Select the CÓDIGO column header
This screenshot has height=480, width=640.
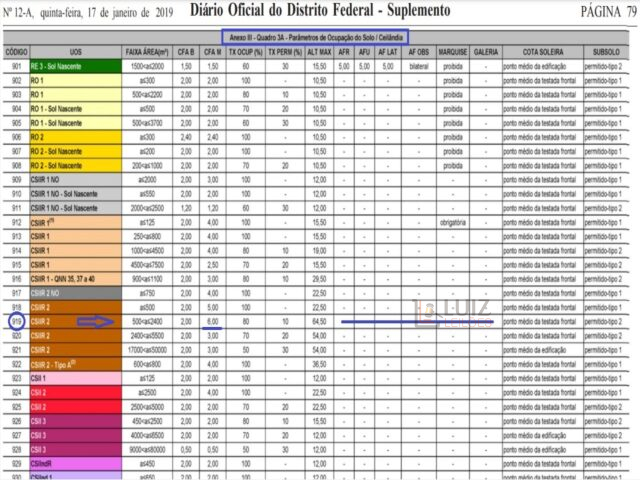click(16, 52)
